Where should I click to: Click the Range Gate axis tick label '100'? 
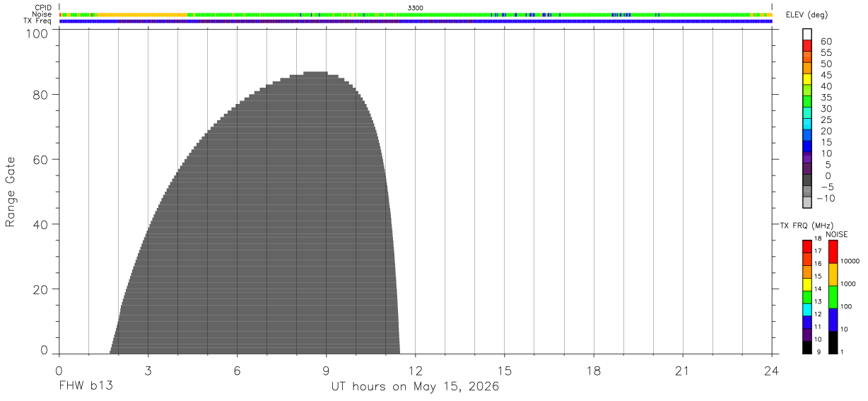pos(37,33)
